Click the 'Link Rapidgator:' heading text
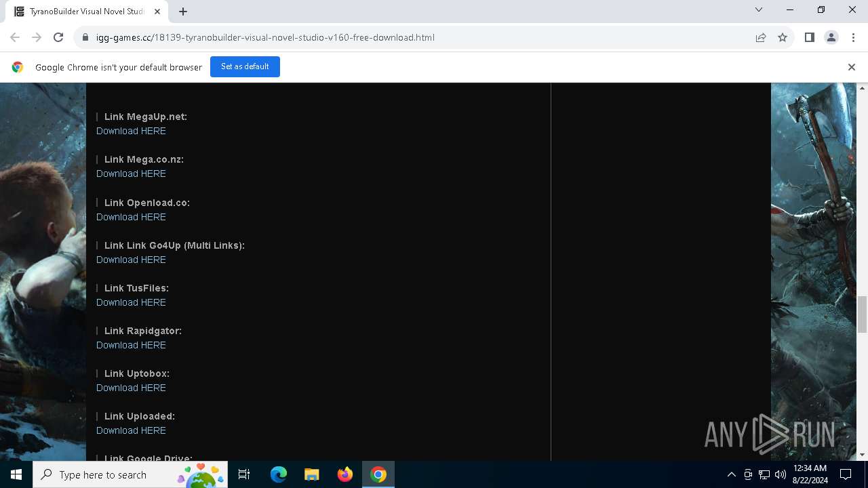 pos(143,331)
